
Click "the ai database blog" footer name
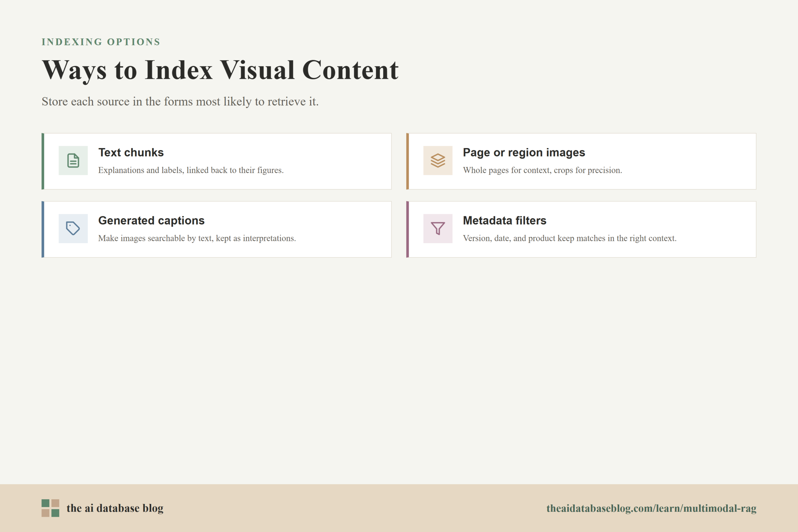[115, 508]
